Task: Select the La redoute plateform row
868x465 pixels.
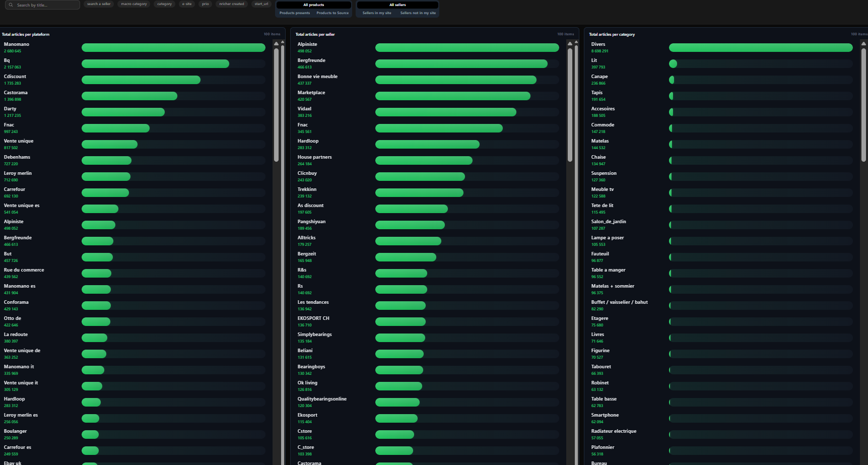Action: 135,338
